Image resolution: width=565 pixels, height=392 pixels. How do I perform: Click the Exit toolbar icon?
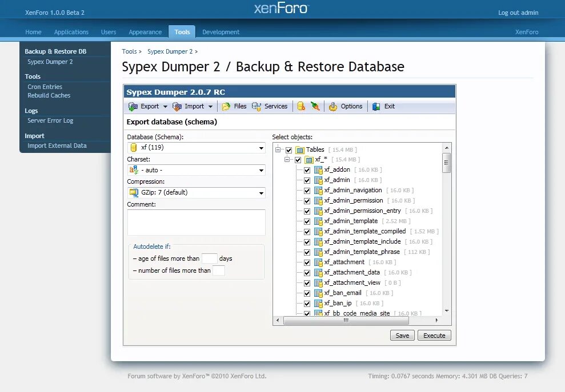[376, 107]
